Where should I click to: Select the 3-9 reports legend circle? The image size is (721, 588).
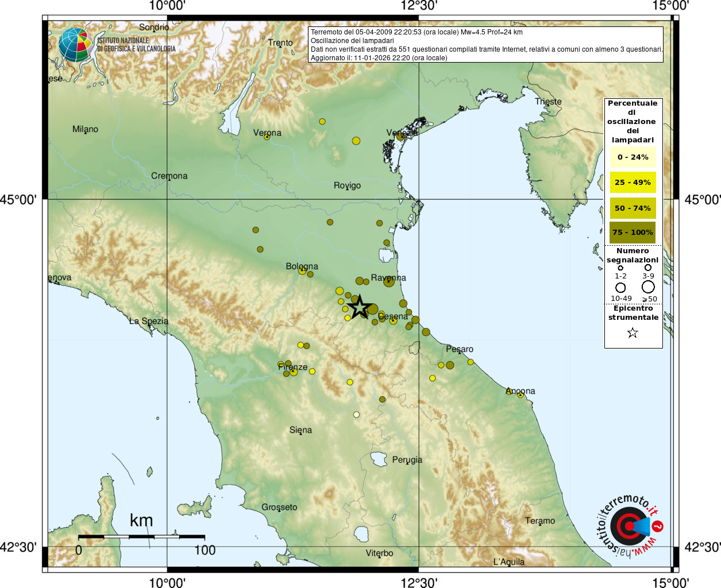point(648,268)
